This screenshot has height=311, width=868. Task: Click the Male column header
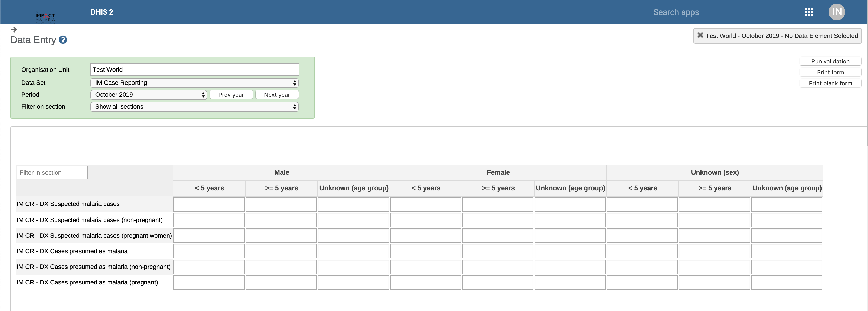point(282,173)
